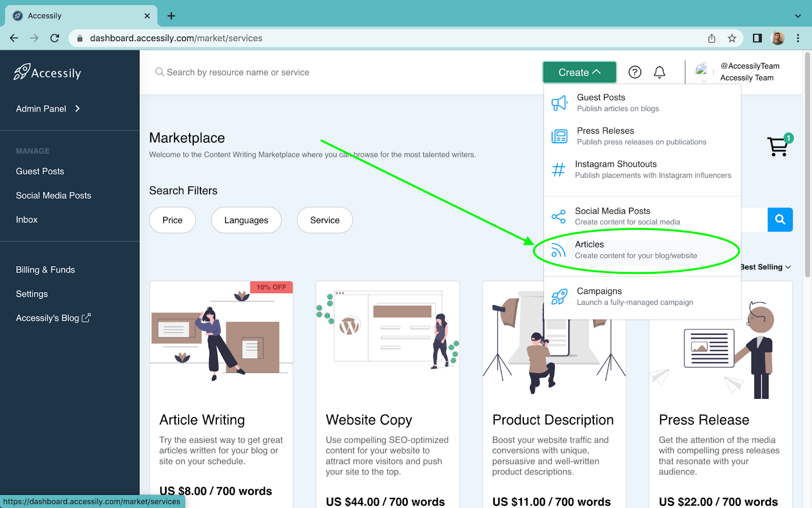Click the Campaigns rocket icon
The image size is (812, 508).
tap(559, 297)
